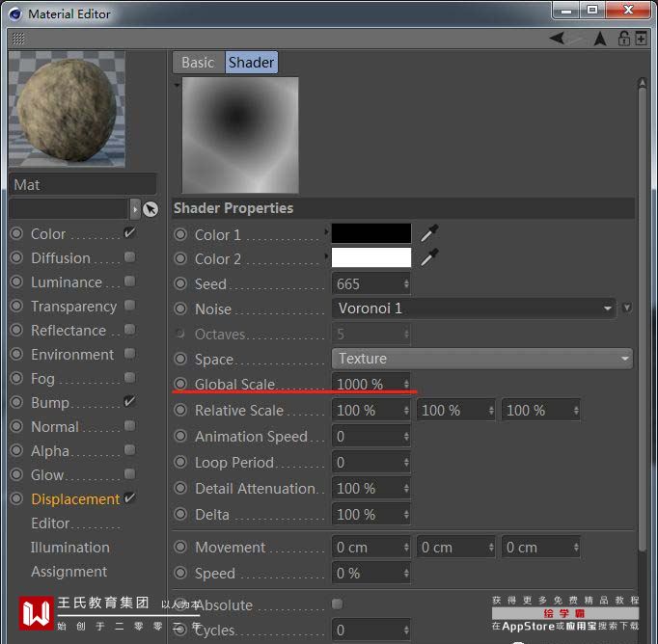Screen dimensions: 658x644
Task: Select the Color channel label
Action: (x=48, y=234)
